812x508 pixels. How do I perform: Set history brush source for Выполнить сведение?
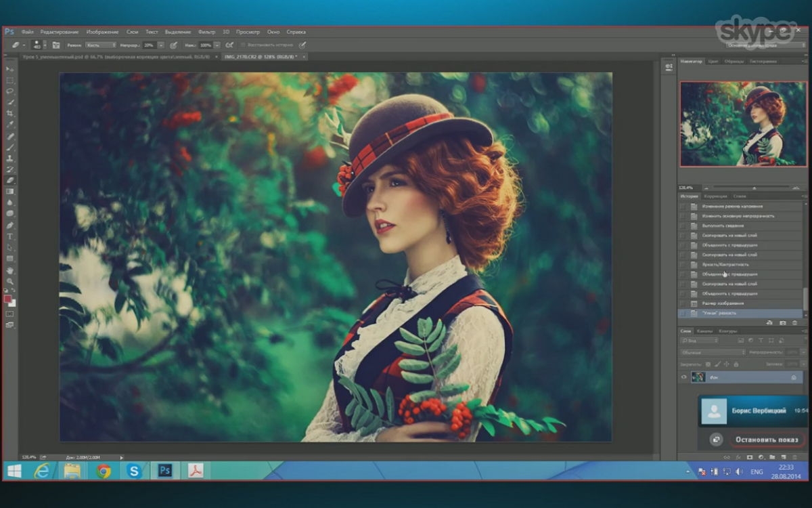(x=683, y=226)
